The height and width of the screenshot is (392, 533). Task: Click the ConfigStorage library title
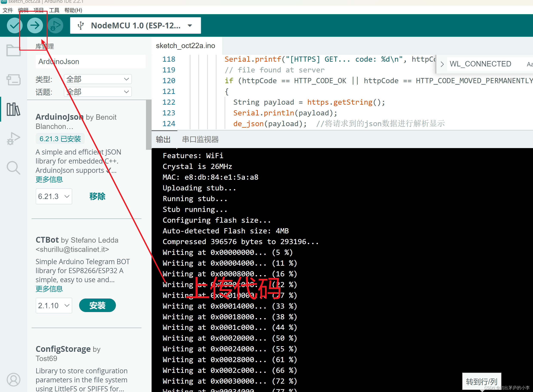(63, 349)
